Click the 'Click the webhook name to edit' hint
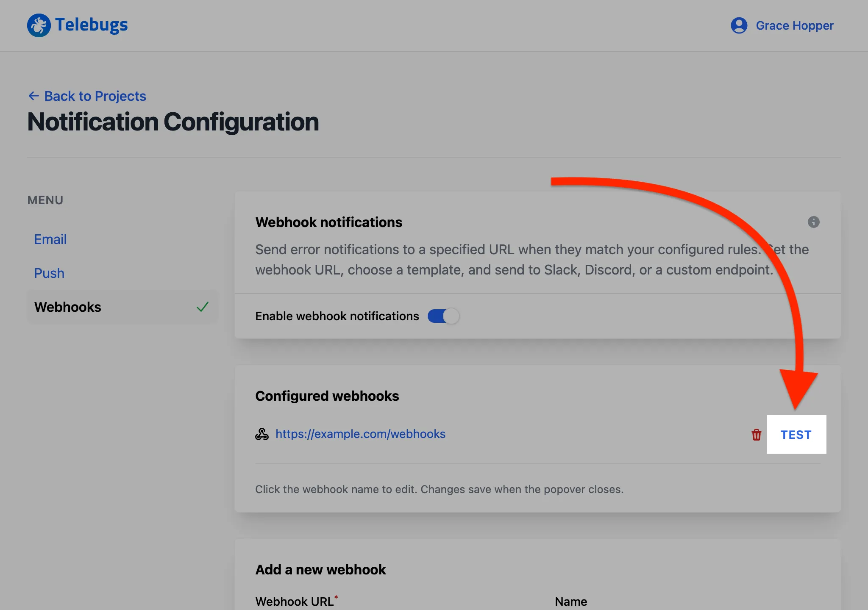Viewport: 868px width, 610px height. point(440,489)
